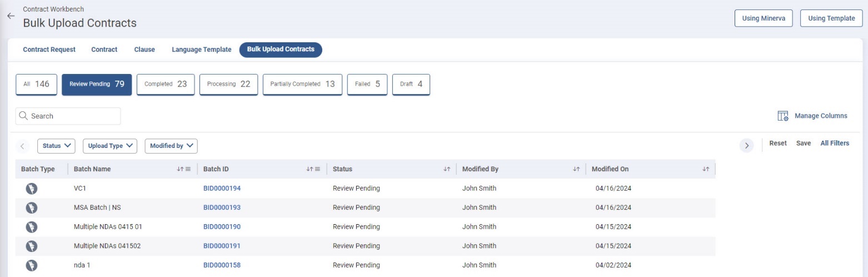Sort the Modified By column

point(576,169)
